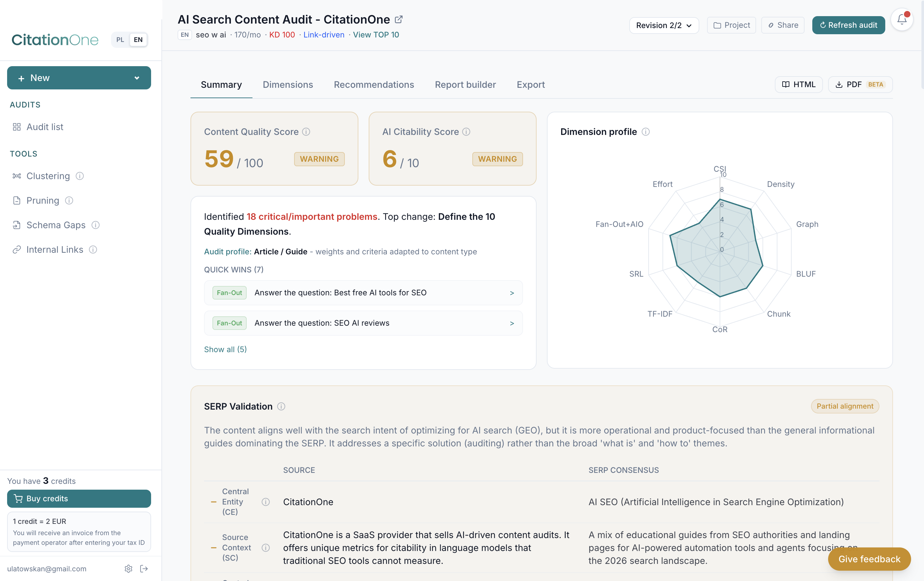Viewport: 924px width, 581px height.
Task: Click the 18 critical/important problems text
Action: [312, 217]
